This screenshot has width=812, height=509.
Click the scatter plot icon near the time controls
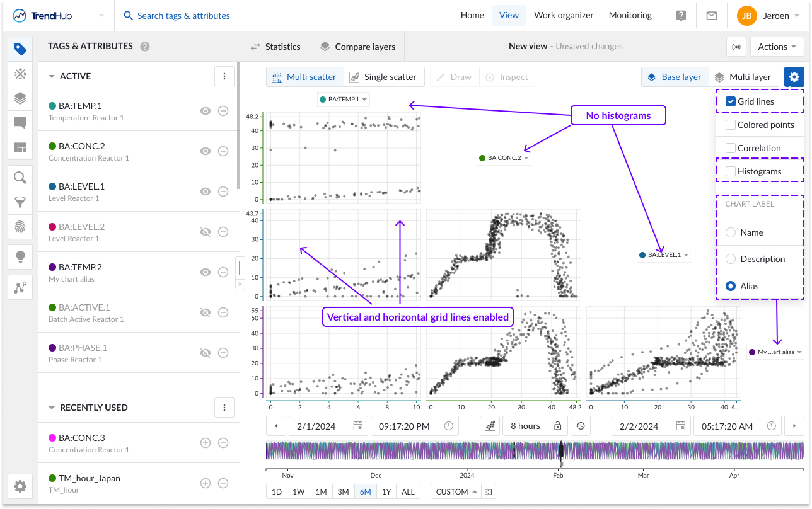pos(490,426)
